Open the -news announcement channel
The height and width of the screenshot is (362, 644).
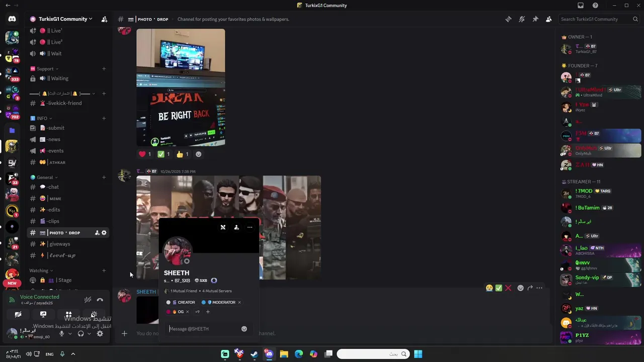pyautogui.click(x=68, y=139)
